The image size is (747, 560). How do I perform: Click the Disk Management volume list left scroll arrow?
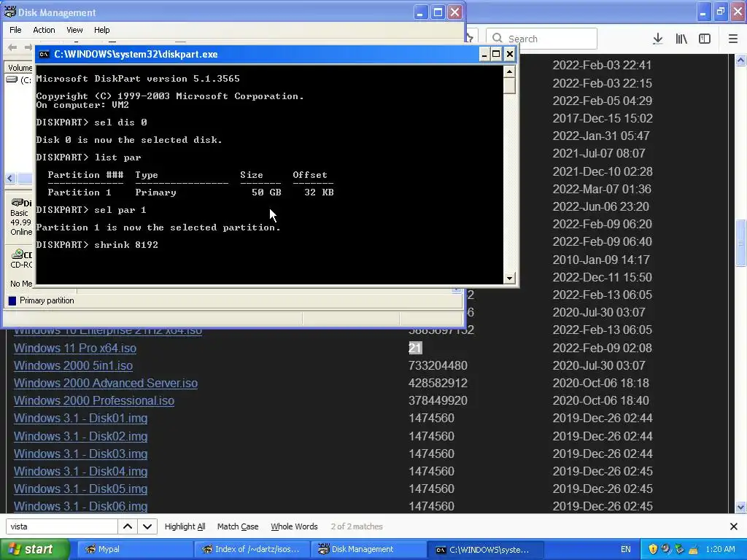point(10,179)
